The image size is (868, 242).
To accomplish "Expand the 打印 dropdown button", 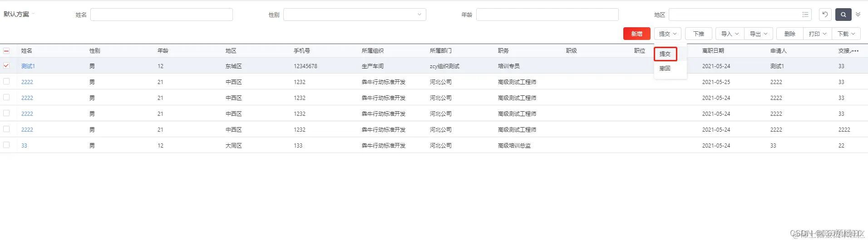I will (x=818, y=34).
